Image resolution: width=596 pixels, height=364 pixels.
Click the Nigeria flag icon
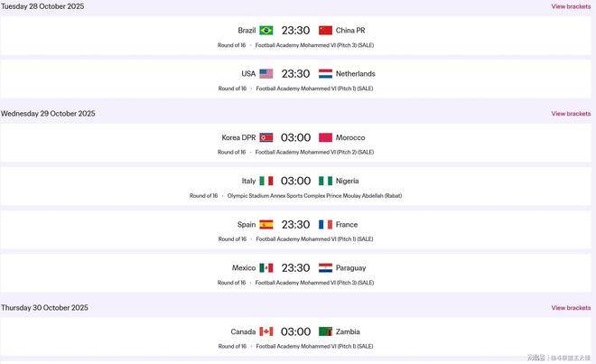[x=325, y=181]
